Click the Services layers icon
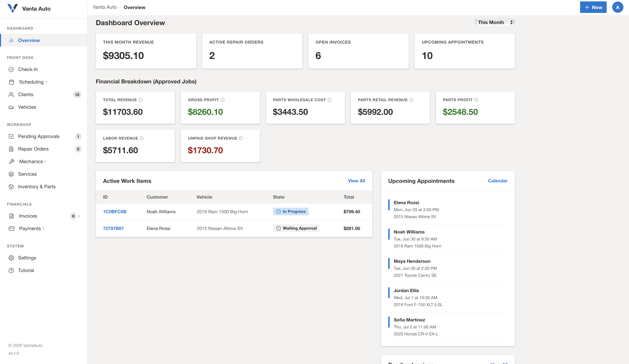The image size is (629, 364). pyautogui.click(x=11, y=174)
